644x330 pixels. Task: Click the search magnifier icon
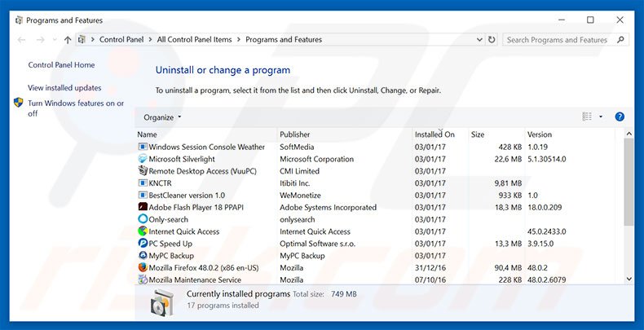click(620, 39)
